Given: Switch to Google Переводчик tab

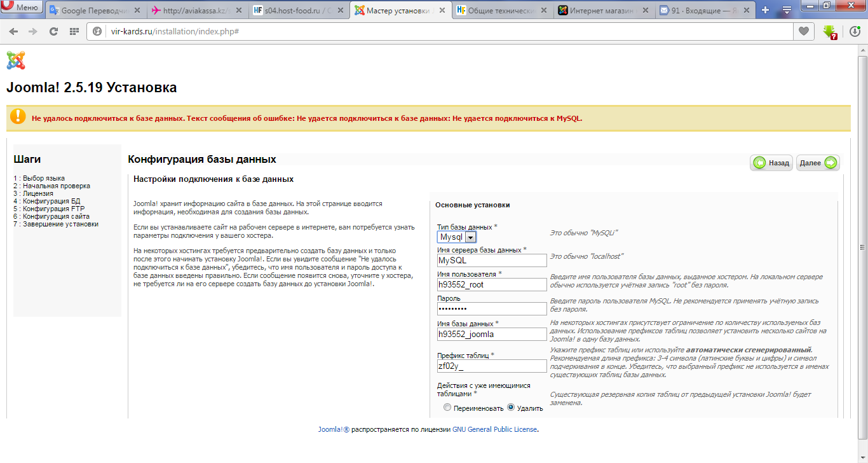Looking at the screenshot, I should coord(97,10).
